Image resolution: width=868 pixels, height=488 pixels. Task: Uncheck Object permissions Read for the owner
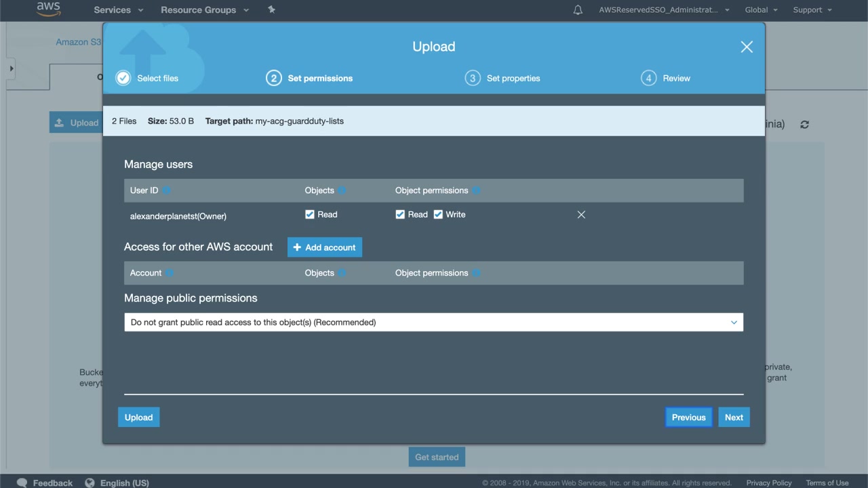click(400, 215)
